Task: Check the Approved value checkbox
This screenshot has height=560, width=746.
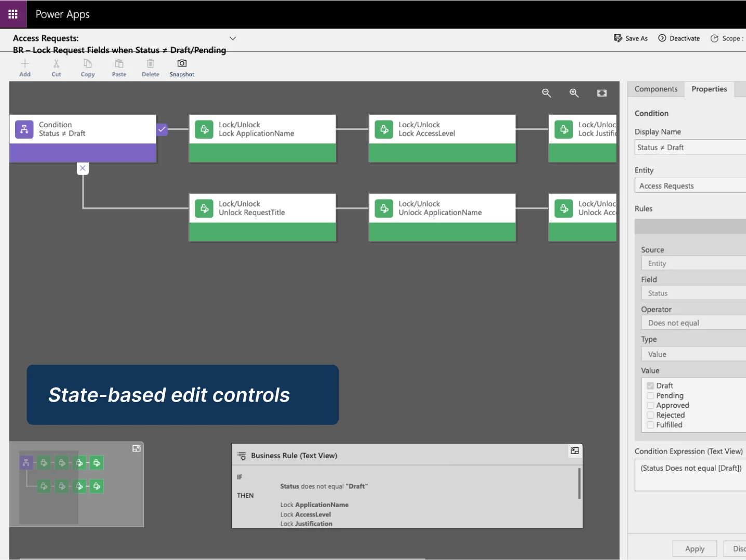Action: point(650,406)
